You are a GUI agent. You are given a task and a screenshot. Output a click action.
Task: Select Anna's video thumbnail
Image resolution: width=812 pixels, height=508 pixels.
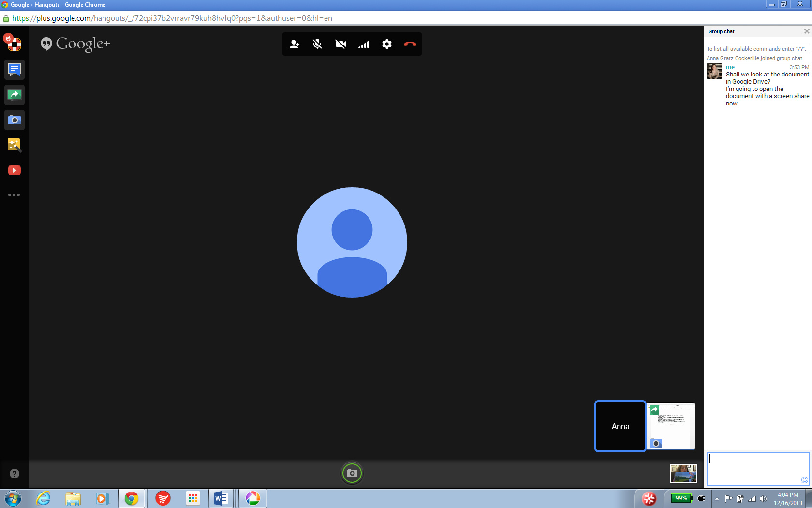(x=620, y=426)
